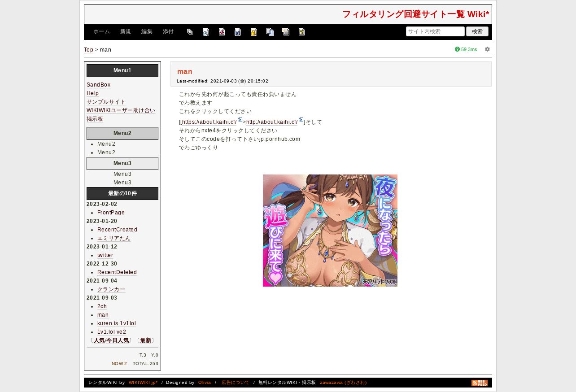576x392 pixels.
Task: Open the page with clock backup icon
Action: tap(206, 32)
